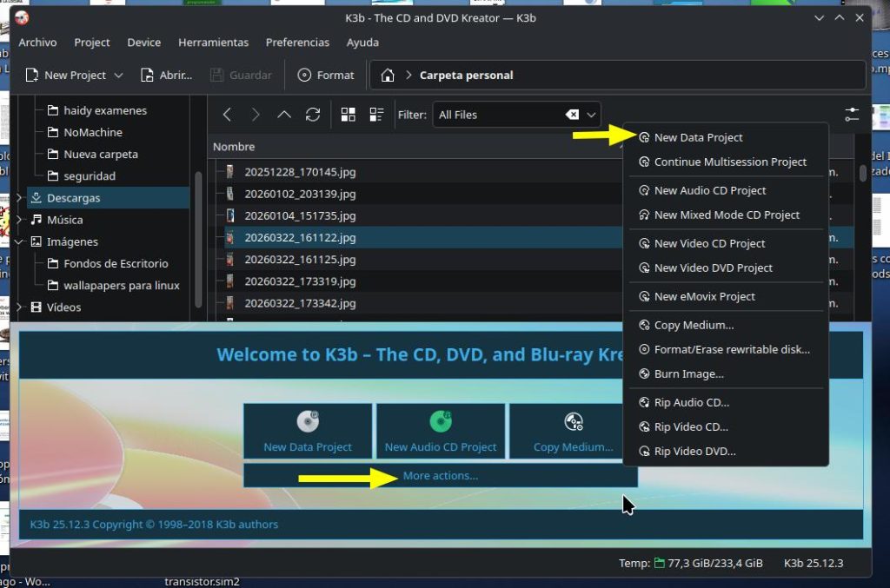Sort by the Nombre column header
The height and width of the screenshot is (588, 890).
point(234,147)
